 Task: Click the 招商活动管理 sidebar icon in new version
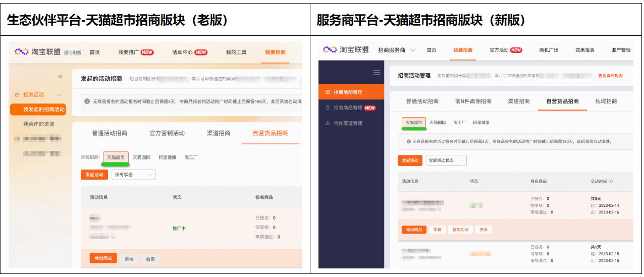pos(328,92)
